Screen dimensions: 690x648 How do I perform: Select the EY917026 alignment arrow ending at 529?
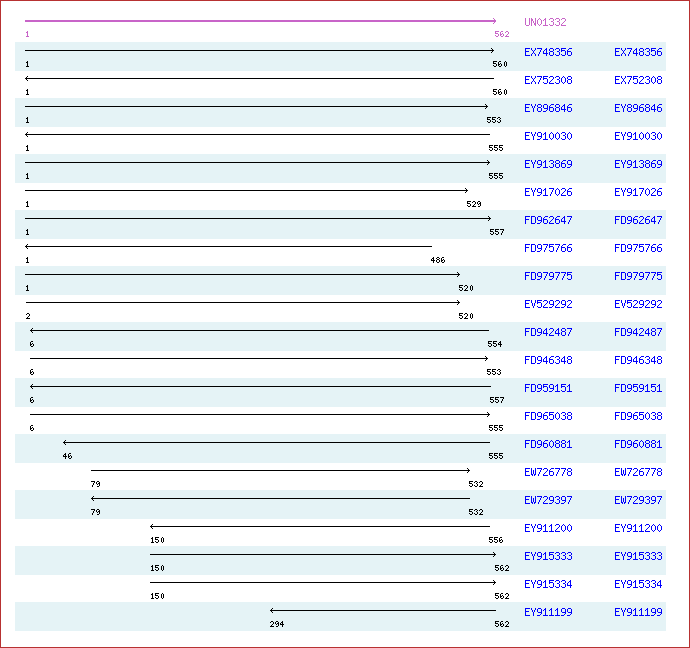point(246,190)
